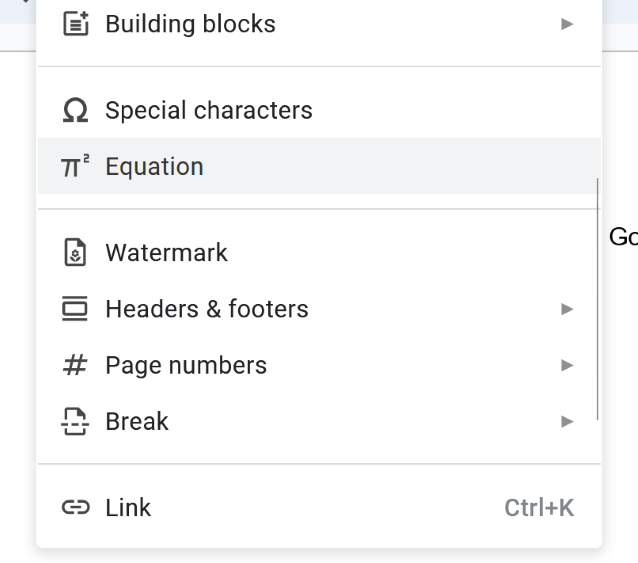Expand the Break submenu arrow

567,422
